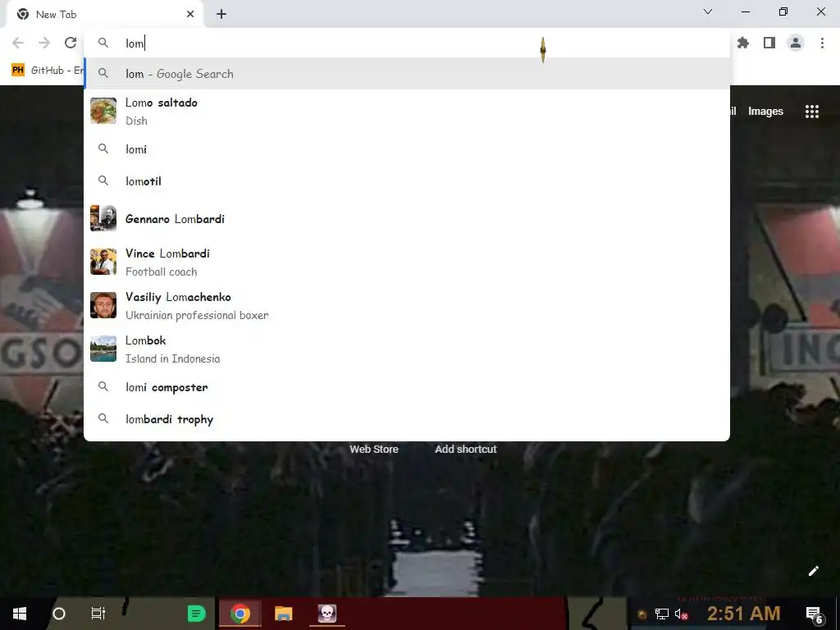
Task: Select the 'lomotil' suggestion
Action: pos(407,181)
